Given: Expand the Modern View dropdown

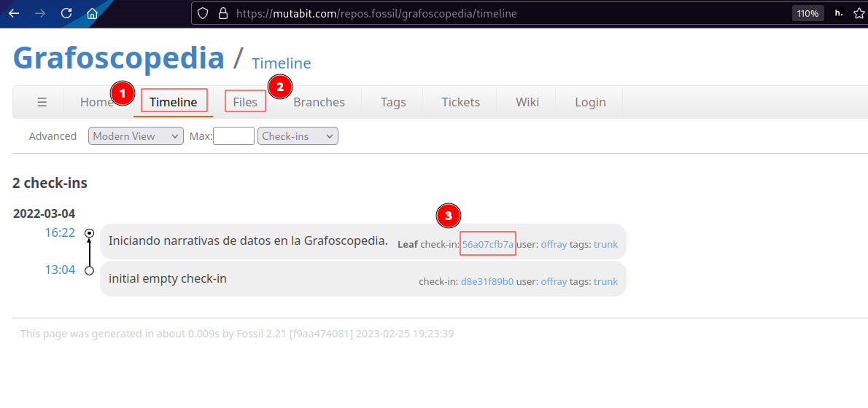Looking at the screenshot, I should point(136,136).
